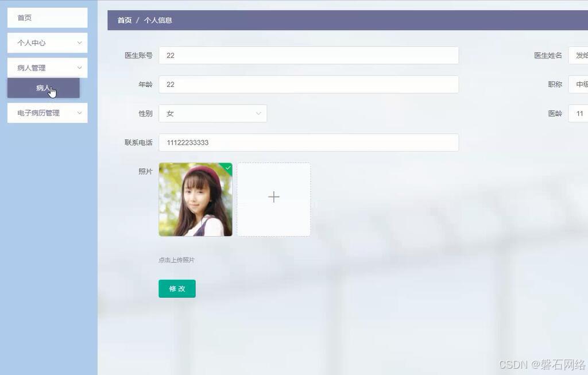588x375 pixels.
Task: Click 首页 in the breadcrumb bar
Action: (124, 20)
